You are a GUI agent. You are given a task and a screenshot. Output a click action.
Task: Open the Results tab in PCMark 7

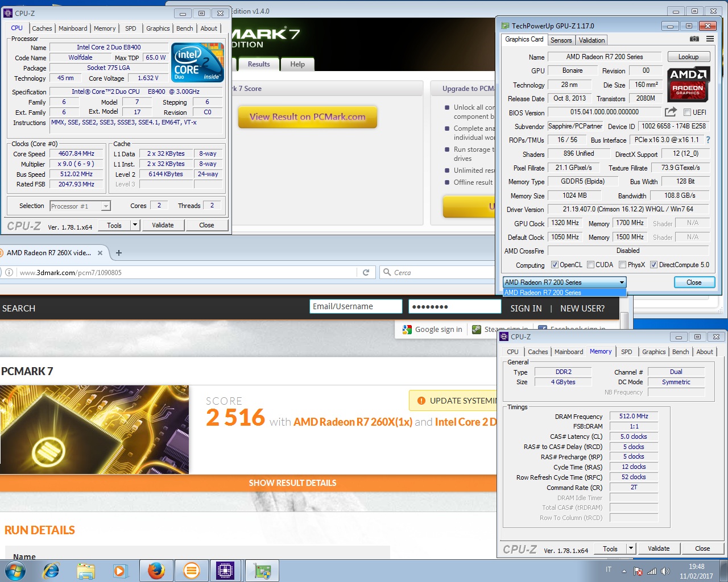coord(259,64)
